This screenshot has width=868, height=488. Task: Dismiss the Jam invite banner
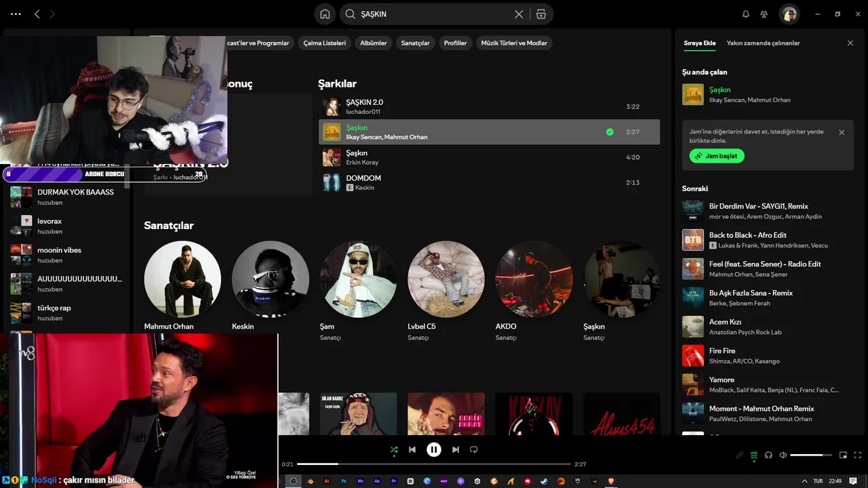point(842,132)
